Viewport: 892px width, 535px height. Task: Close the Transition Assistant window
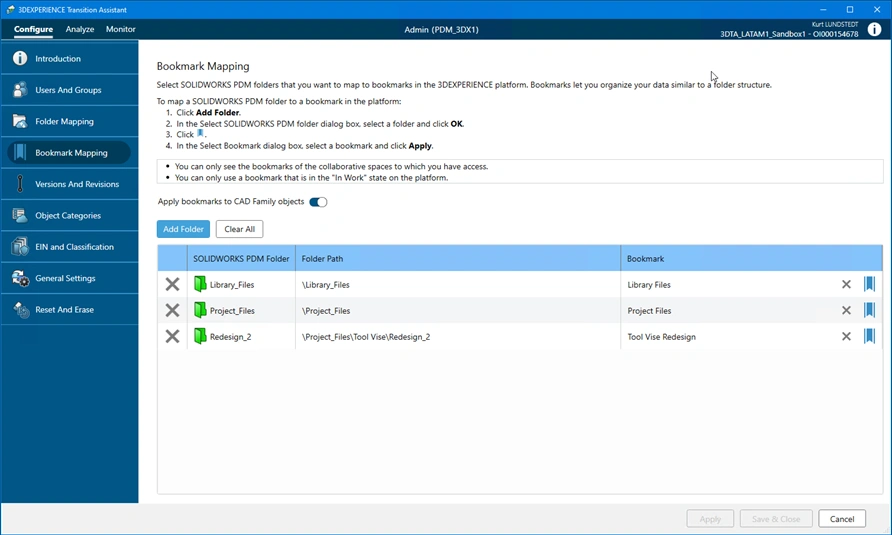pyautogui.click(x=877, y=9)
